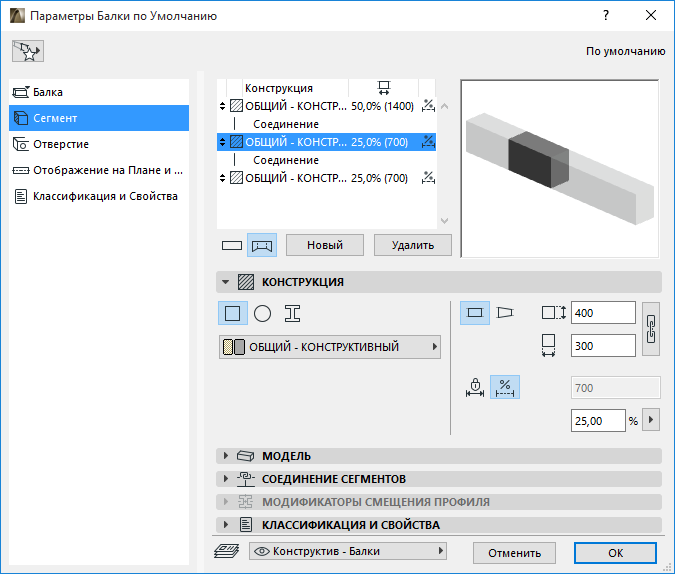This screenshot has height=574, width=675.
Task: Choose the multi-segment beam option
Action: [262, 245]
